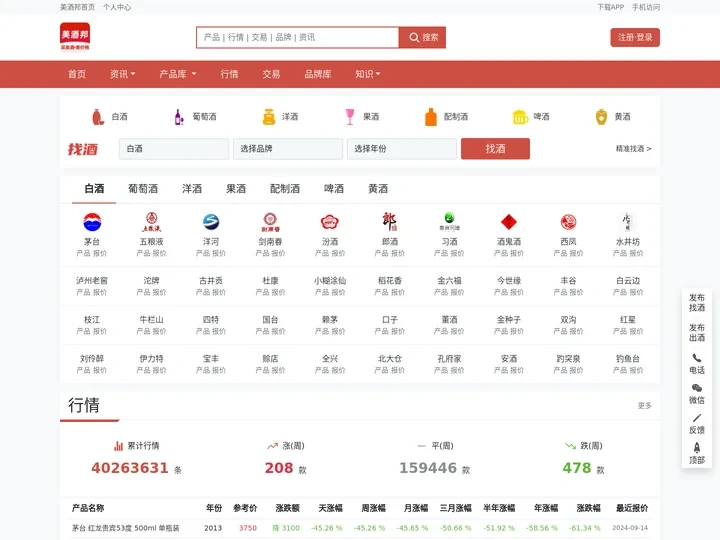The height and width of the screenshot is (540, 720).
Task: Click the 涨(周) rising trend icon
Action: [272, 446]
